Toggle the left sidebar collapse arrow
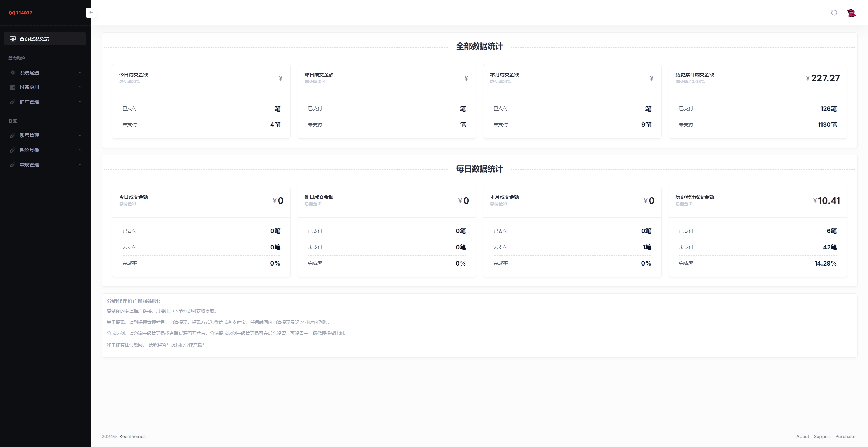Image resolution: width=868 pixels, height=447 pixels. coord(91,12)
